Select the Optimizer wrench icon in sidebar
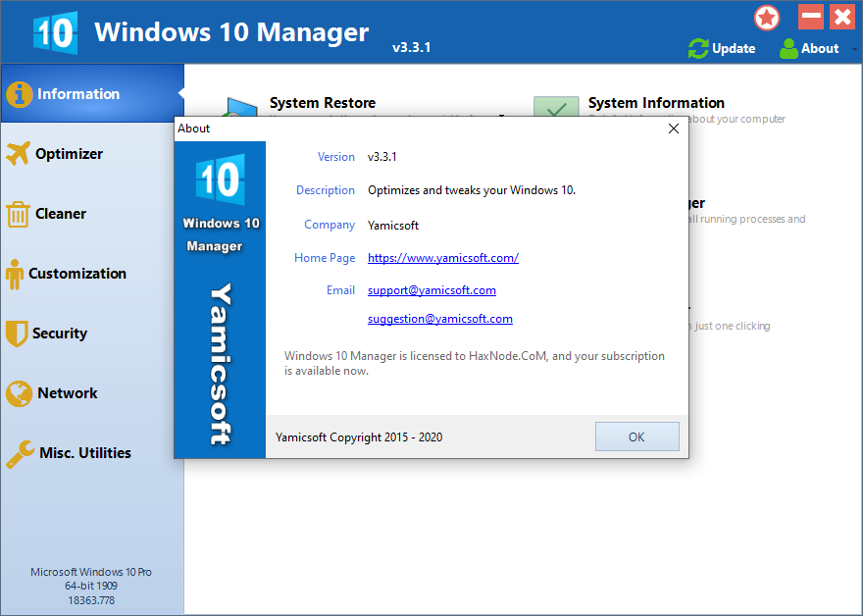 point(18,153)
